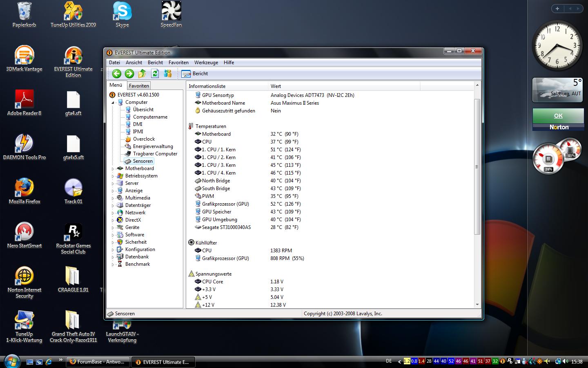
Task: Expand the Multimedia tree node
Action: 113,198
